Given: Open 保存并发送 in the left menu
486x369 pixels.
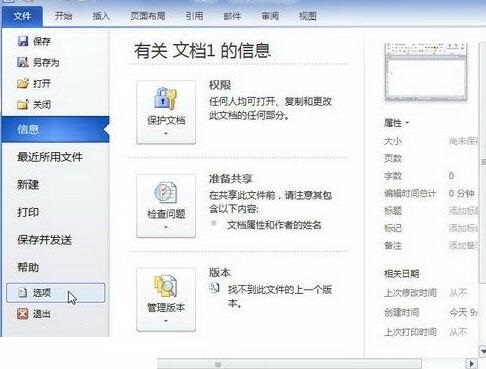Looking at the screenshot, I should [44, 240].
